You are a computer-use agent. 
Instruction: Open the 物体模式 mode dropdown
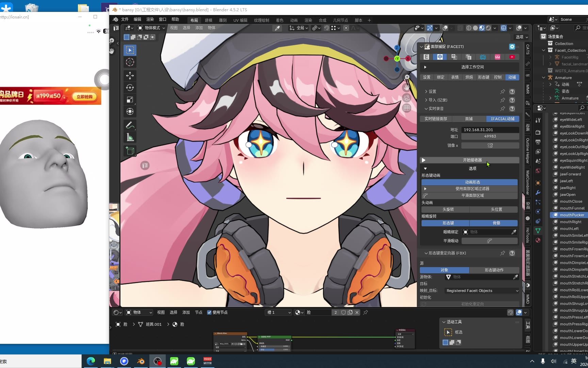click(151, 28)
